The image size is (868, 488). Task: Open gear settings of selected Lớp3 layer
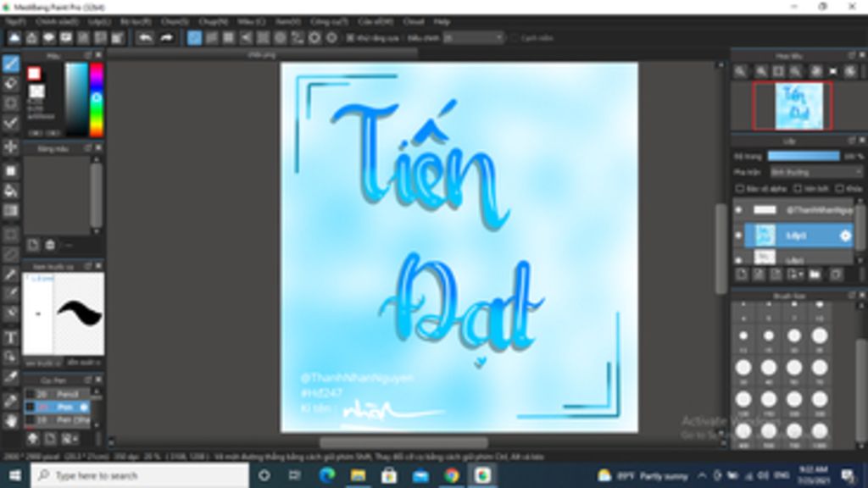tap(845, 236)
